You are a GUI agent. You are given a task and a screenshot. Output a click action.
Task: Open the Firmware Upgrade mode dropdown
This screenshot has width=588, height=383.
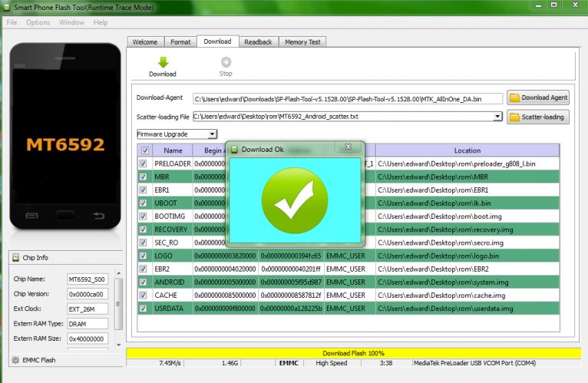point(177,134)
